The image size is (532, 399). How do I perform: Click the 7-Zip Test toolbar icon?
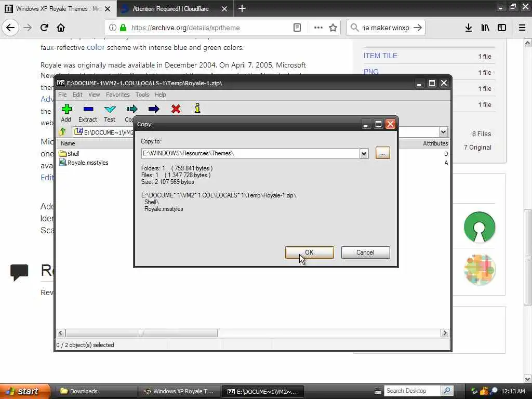coord(110,109)
